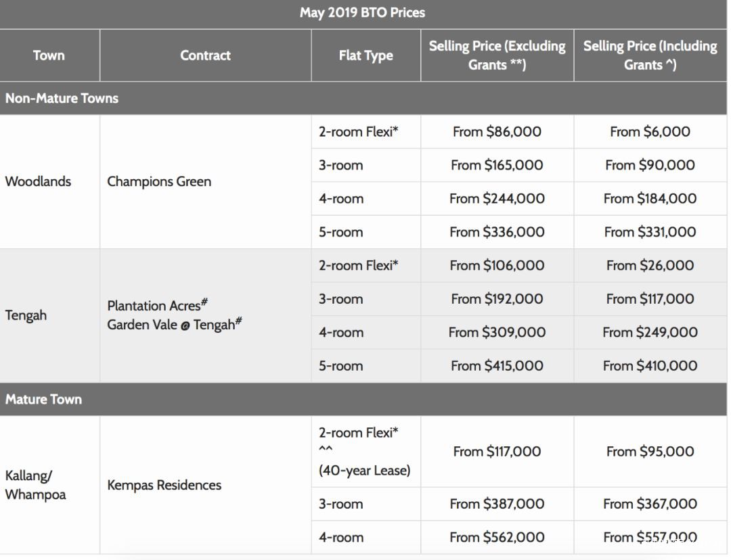Viewport: 731px width, 560px height.
Task: Click the Tengah town cell
Action: [x=26, y=315]
